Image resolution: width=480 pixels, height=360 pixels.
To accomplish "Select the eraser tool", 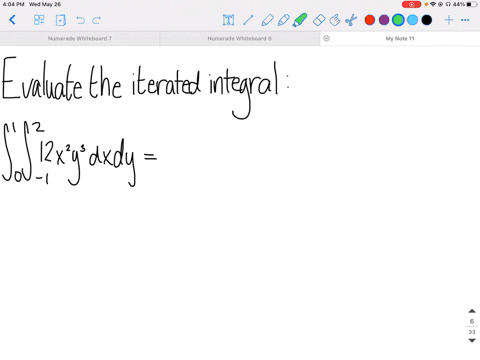I will tap(319, 20).
